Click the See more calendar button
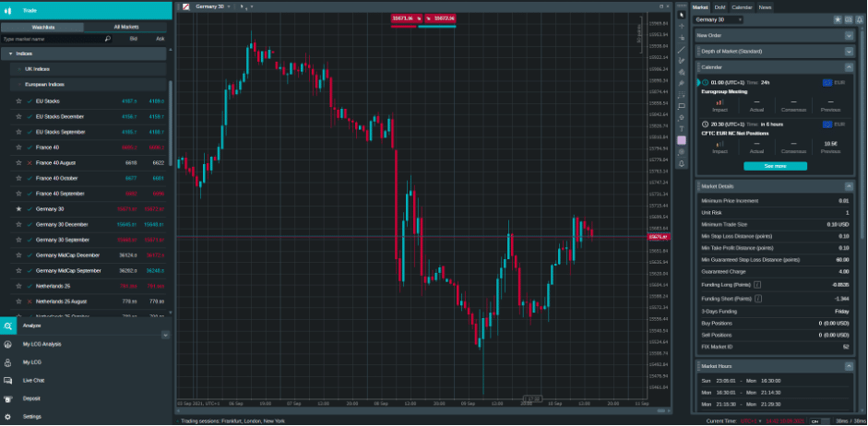Screen dimensions: 868x426 (775, 166)
